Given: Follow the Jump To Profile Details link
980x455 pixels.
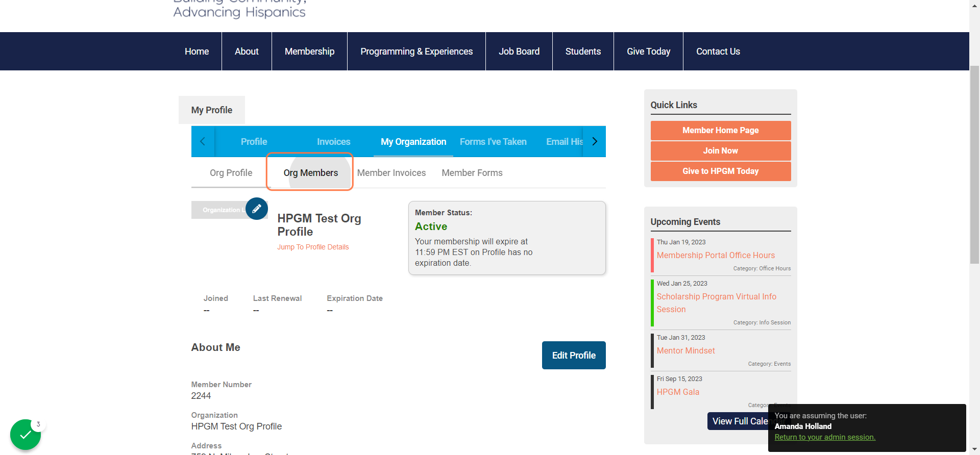Looking at the screenshot, I should pos(313,247).
